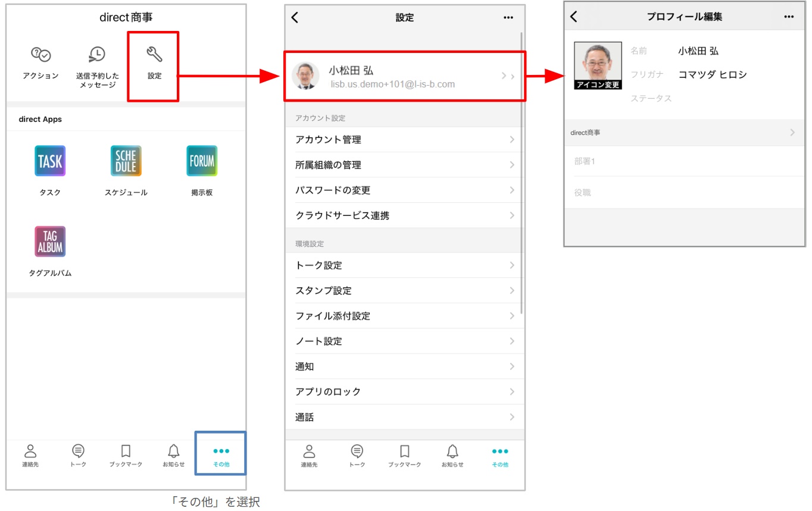Open トーク設定 settings row
The height and width of the screenshot is (511, 812).
(404, 265)
